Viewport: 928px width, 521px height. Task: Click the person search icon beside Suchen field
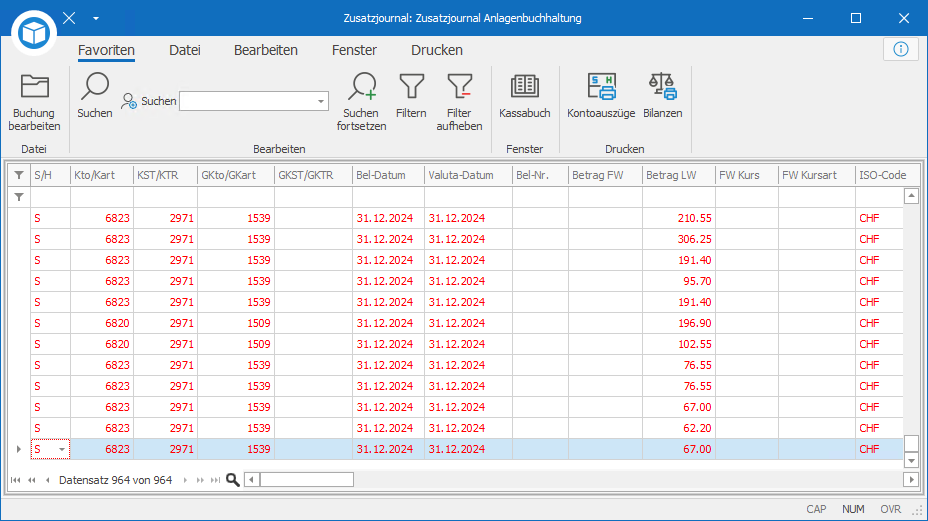point(128,101)
